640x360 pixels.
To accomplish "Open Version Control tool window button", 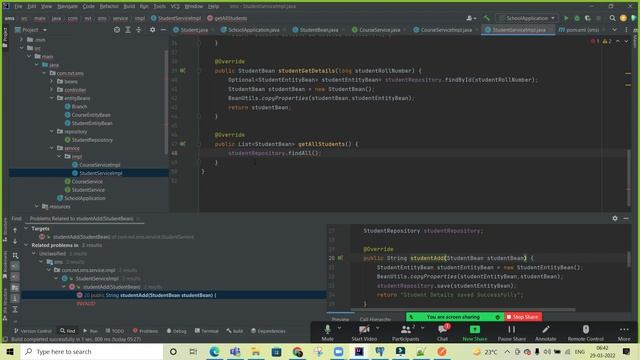I will pyautogui.click(x=33, y=331).
